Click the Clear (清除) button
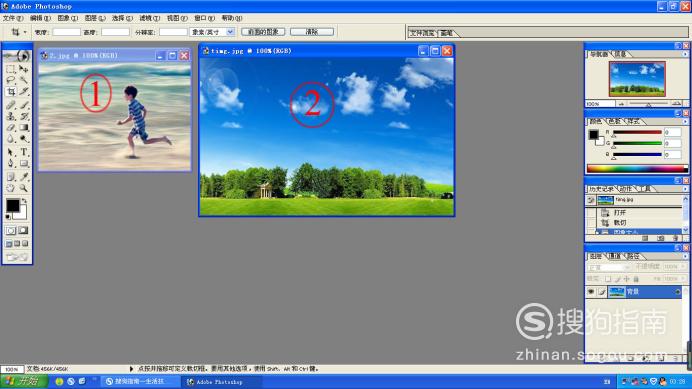The height and width of the screenshot is (389, 692). 312,32
